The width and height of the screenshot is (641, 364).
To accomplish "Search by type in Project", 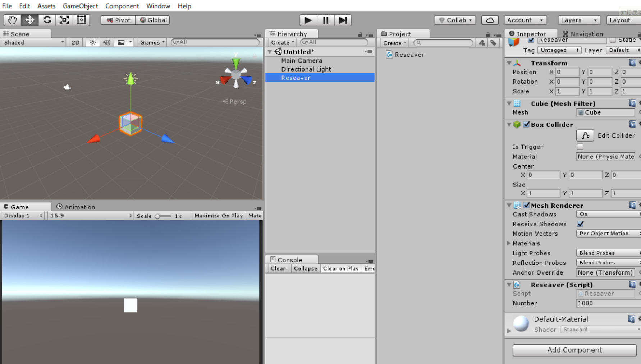I will (x=482, y=43).
